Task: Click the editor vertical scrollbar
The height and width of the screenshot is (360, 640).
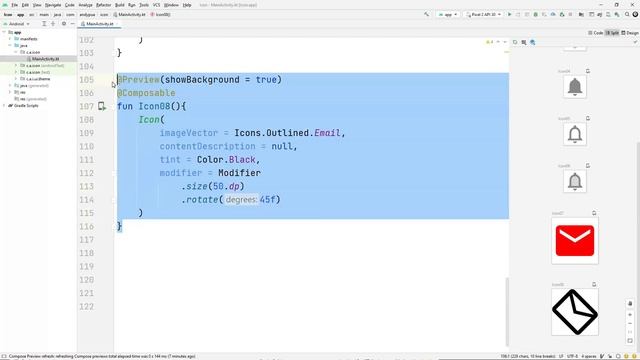Action: 507,312
